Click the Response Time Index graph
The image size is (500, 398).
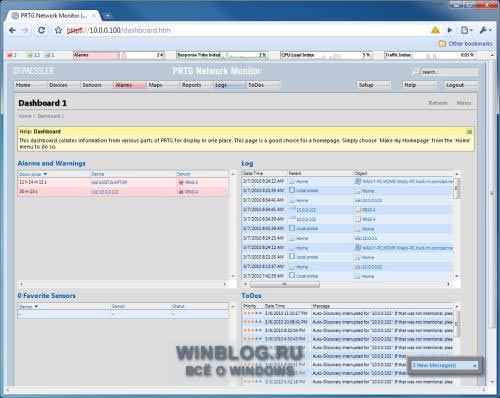(x=222, y=55)
